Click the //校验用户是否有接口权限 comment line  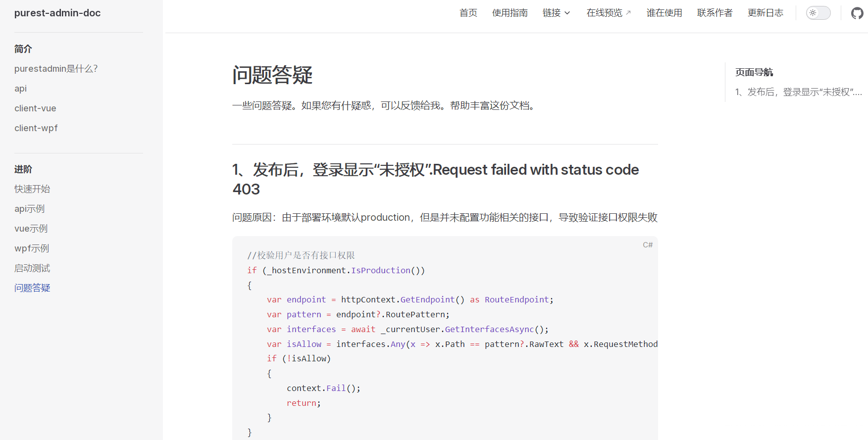point(301,255)
